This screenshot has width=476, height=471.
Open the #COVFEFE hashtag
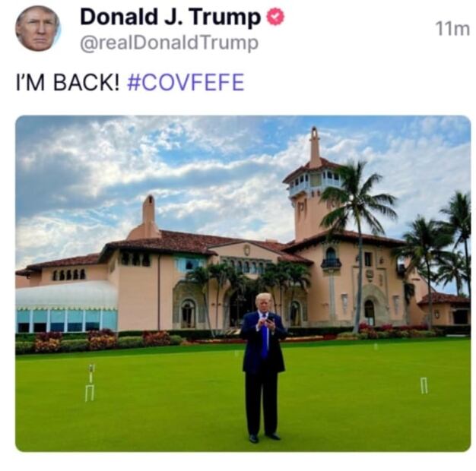[x=186, y=82]
